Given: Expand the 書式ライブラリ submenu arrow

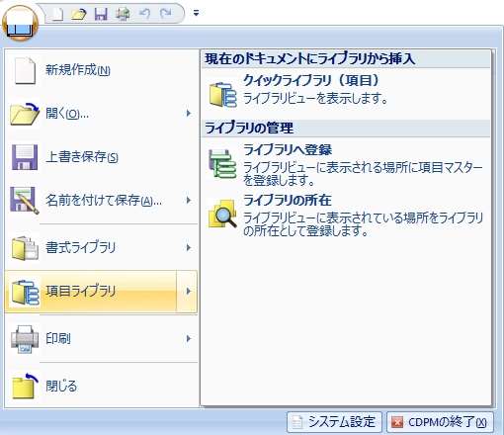Looking at the screenshot, I should pyautogui.click(x=189, y=247).
